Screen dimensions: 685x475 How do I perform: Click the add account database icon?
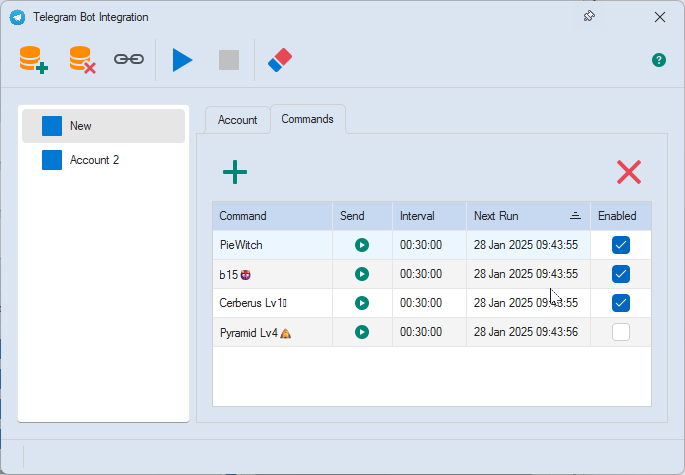coord(33,60)
